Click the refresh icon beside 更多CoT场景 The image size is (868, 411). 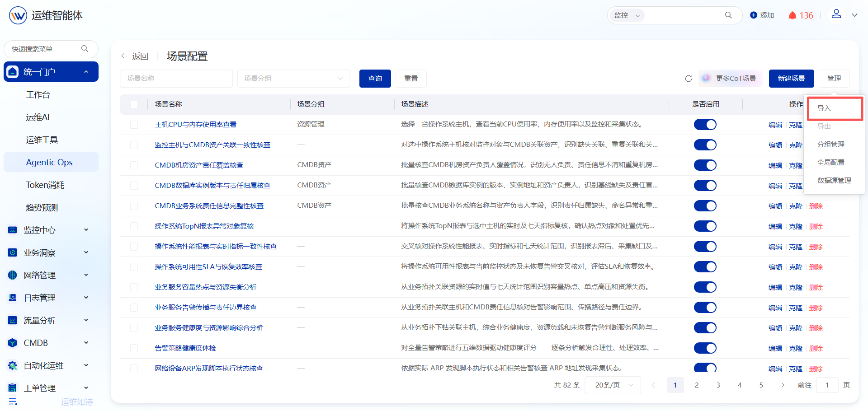coord(689,79)
